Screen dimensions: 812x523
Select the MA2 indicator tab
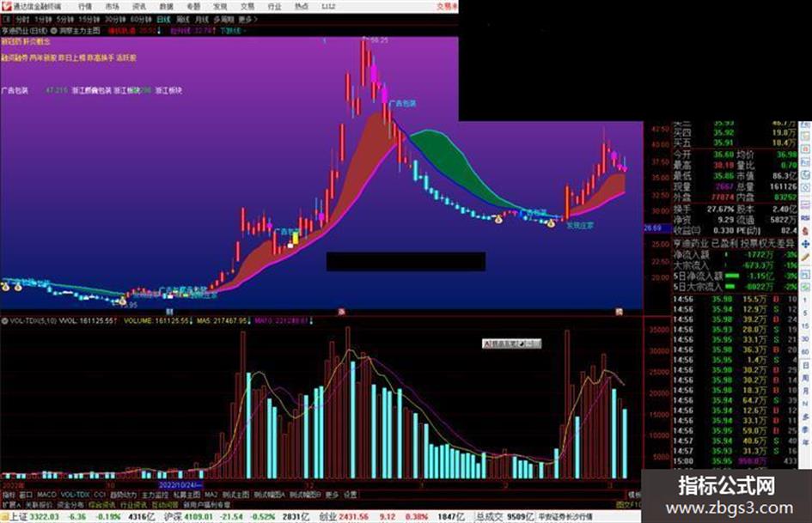click(211, 495)
